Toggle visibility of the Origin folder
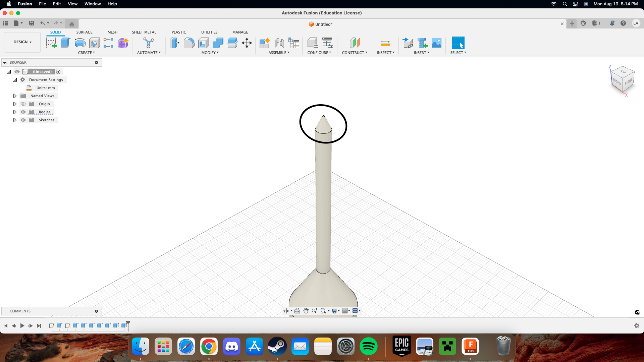The height and width of the screenshot is (362, 644). click(23, 104)
